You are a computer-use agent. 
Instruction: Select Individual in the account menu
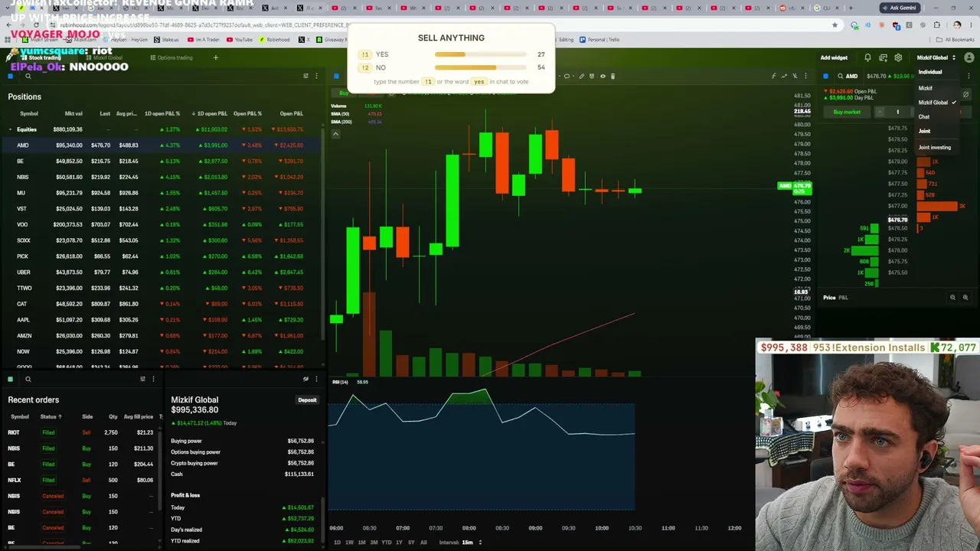[x=930, y=72]
